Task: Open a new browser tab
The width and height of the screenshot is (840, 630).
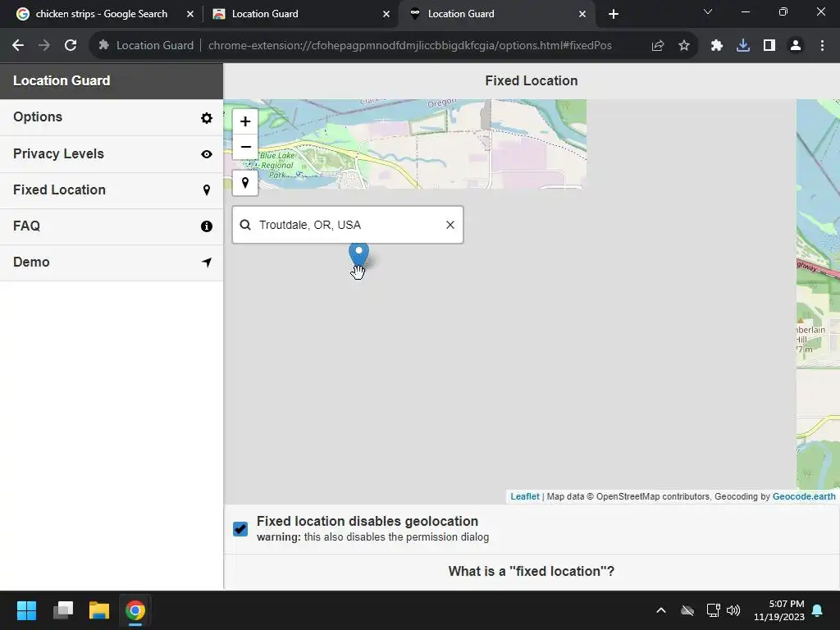Action: click(x=614, y=15)
